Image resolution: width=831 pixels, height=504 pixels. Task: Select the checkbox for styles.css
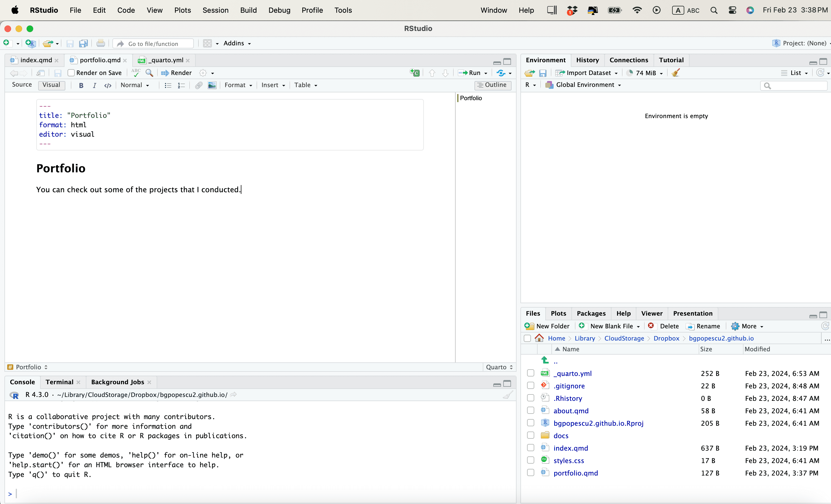(530, 460)
